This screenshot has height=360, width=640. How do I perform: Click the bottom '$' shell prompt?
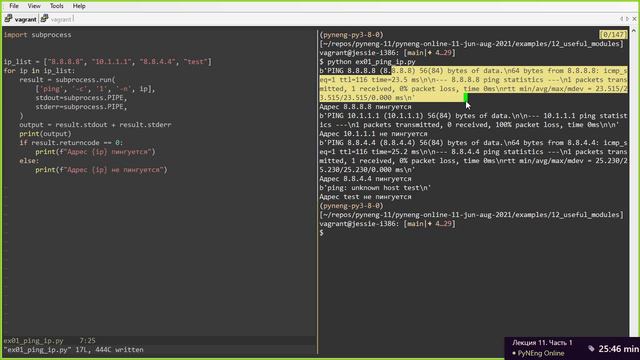[322, 233]
